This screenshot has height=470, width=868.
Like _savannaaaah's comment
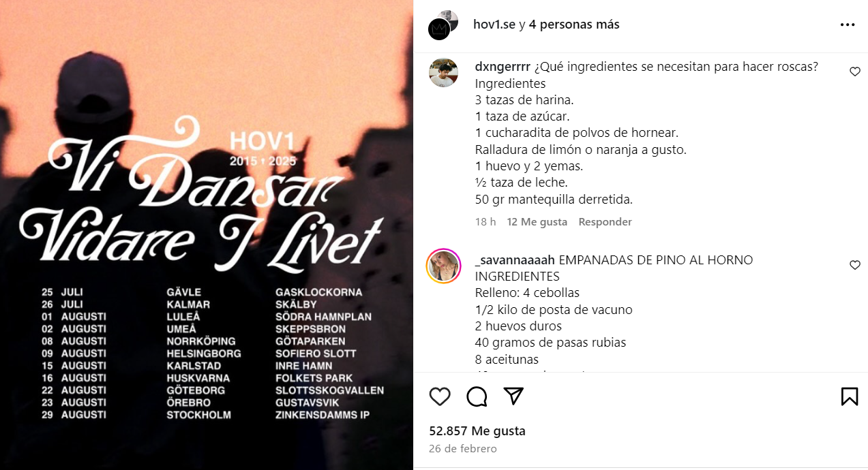(855, 265)
